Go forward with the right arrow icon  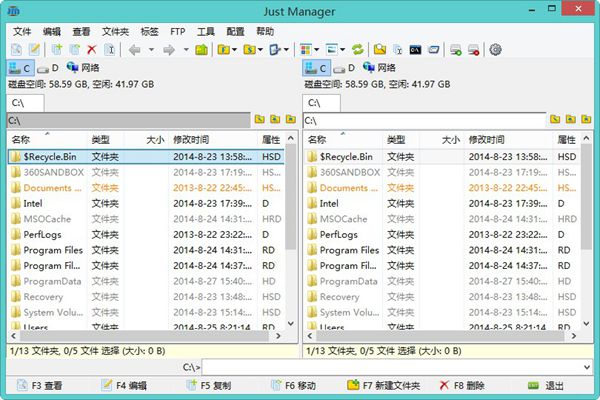pos(169,49)
